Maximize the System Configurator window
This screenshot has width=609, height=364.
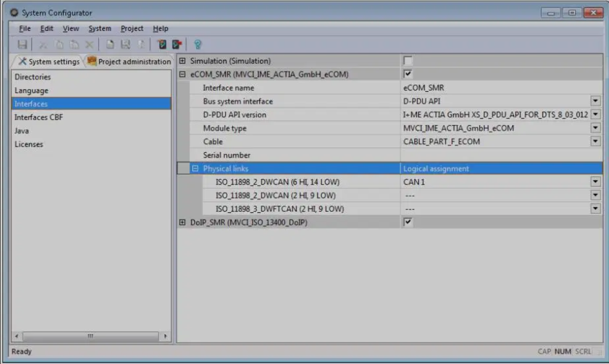(x=572, y=13)
